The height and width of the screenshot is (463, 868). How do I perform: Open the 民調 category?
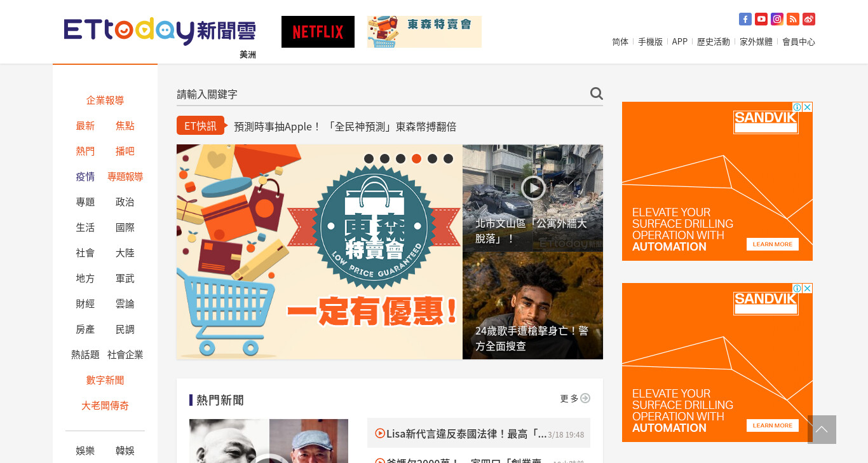[x=125, y=329]
